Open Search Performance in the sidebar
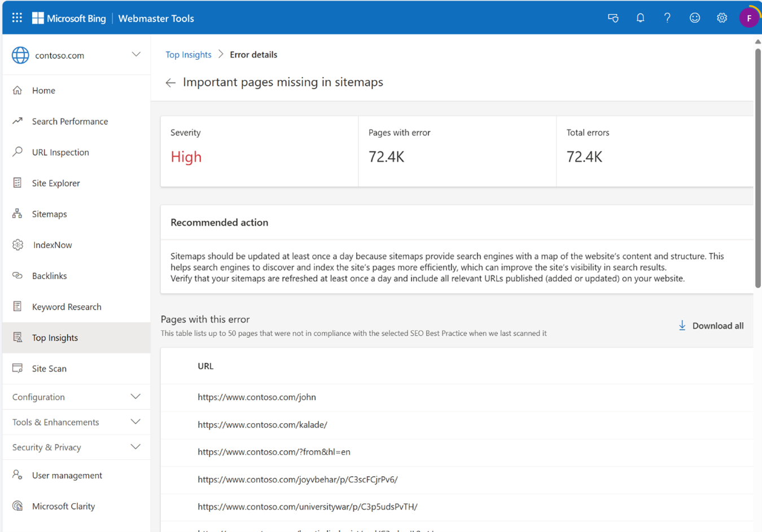 (69, 121)
